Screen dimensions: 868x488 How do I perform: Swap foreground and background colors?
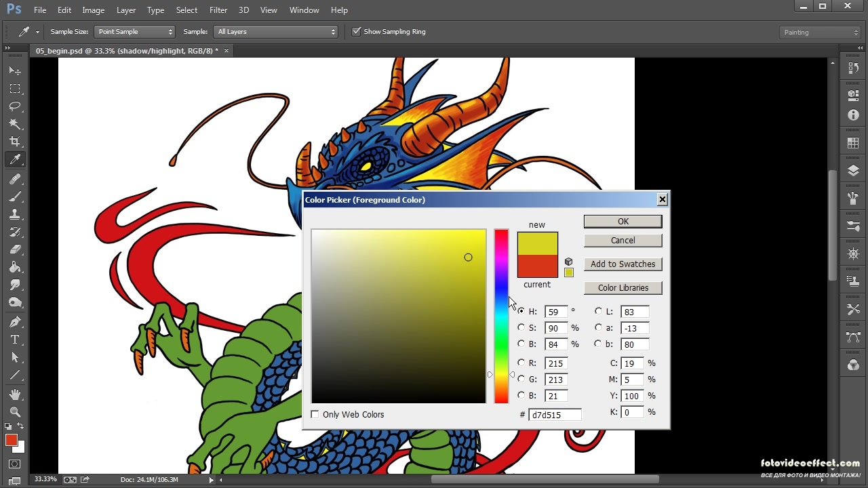pos(20,426)
